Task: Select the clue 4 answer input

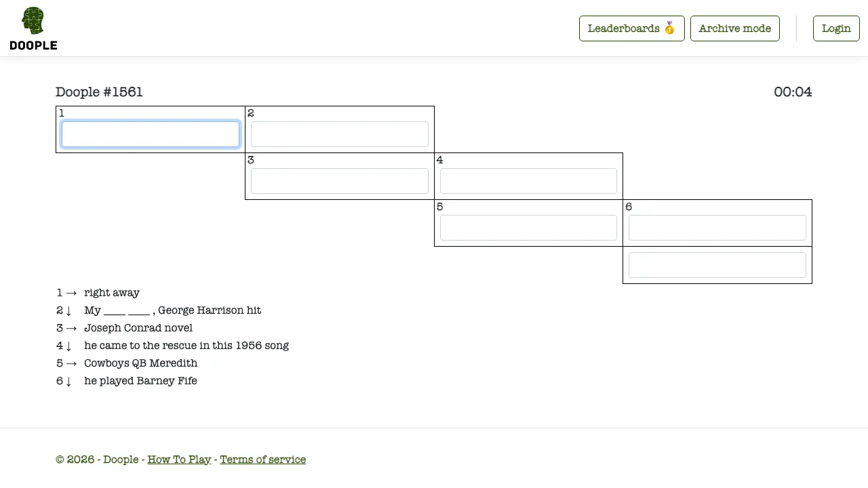Action: coord(528,181)
